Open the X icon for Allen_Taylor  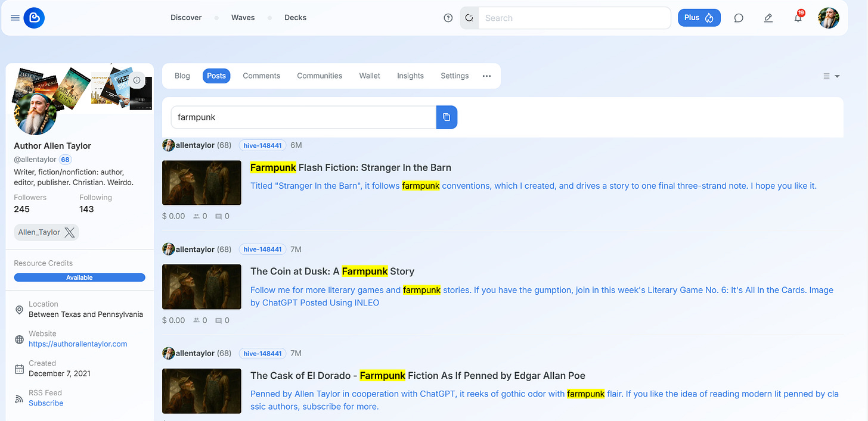click(70, 232)
